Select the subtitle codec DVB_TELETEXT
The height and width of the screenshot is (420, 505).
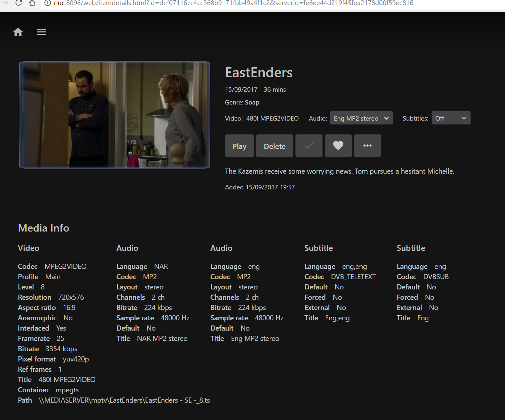click(353, 277)
